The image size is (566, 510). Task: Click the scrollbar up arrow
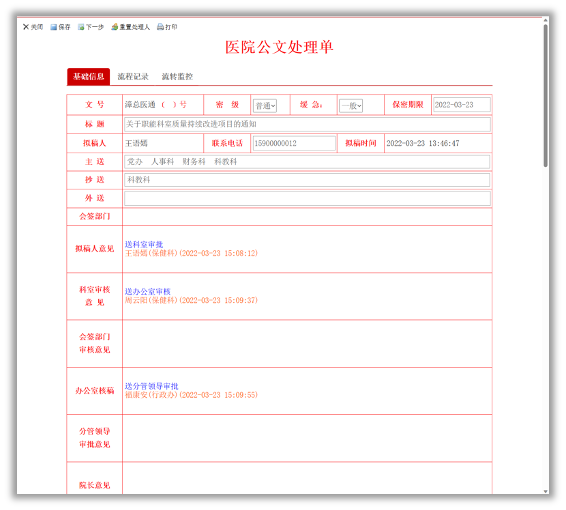click(545, 20)
